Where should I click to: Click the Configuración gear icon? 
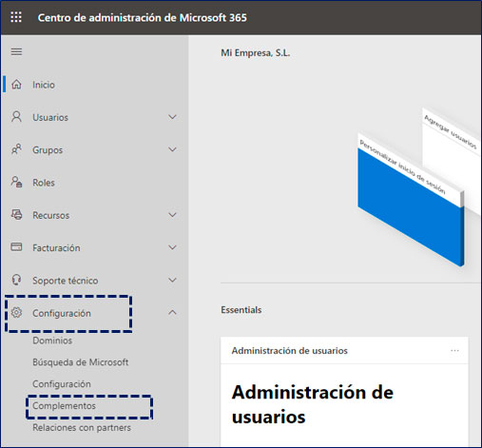[x=16, y=313]
